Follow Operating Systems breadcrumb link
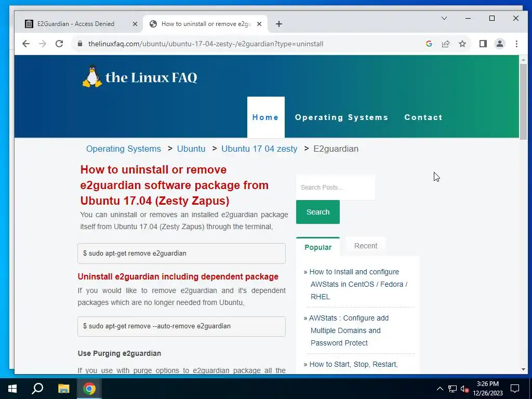Screen dimensions: 532x399 click(x=124, y=149)
